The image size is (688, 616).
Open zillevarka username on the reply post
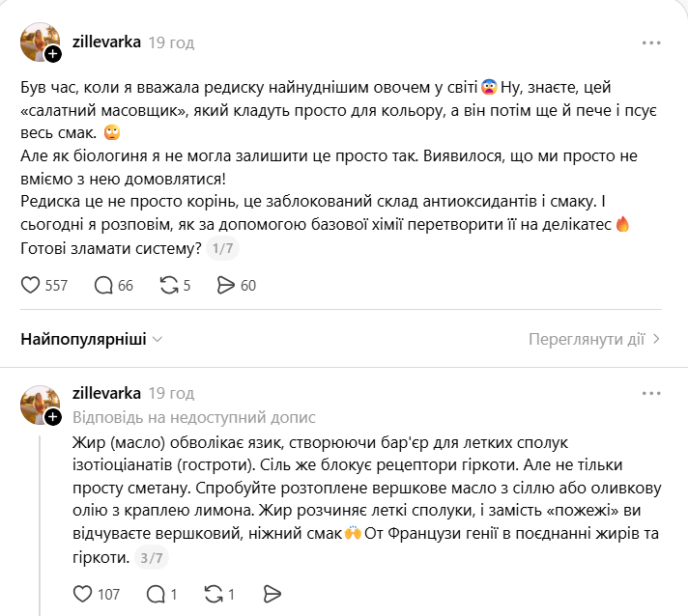[106, 394]
